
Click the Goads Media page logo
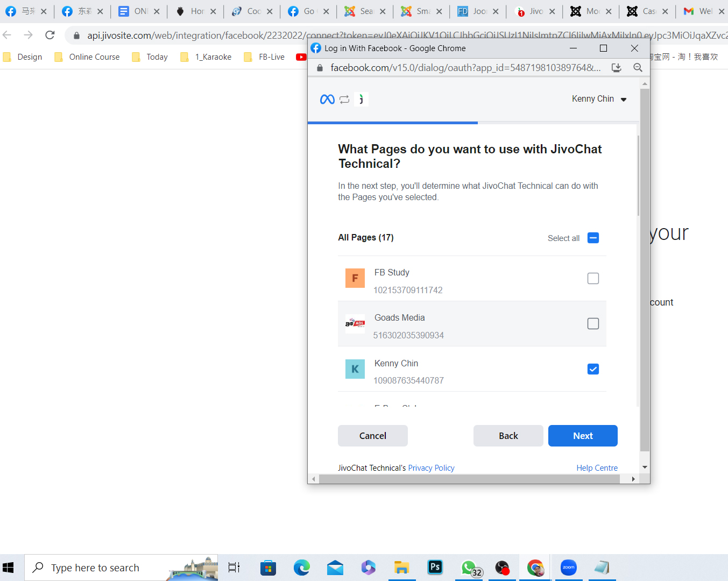click(x=355, y=323)
